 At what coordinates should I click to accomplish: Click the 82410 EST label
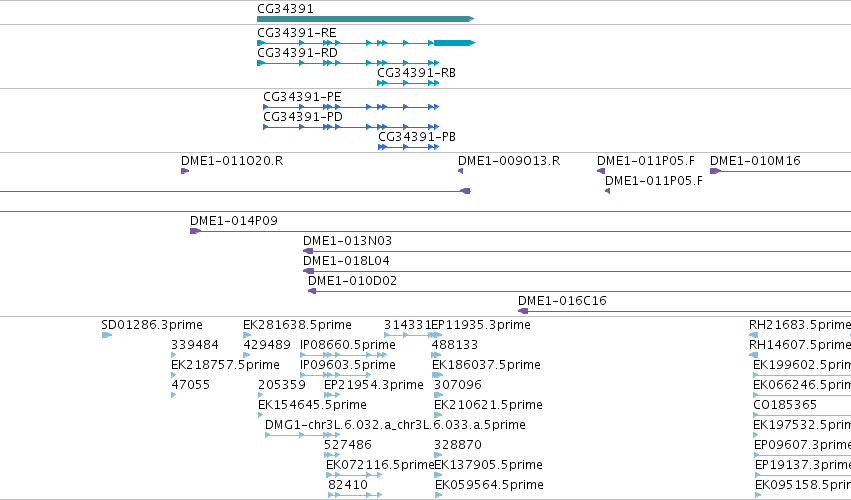click(x=348, y=486)
